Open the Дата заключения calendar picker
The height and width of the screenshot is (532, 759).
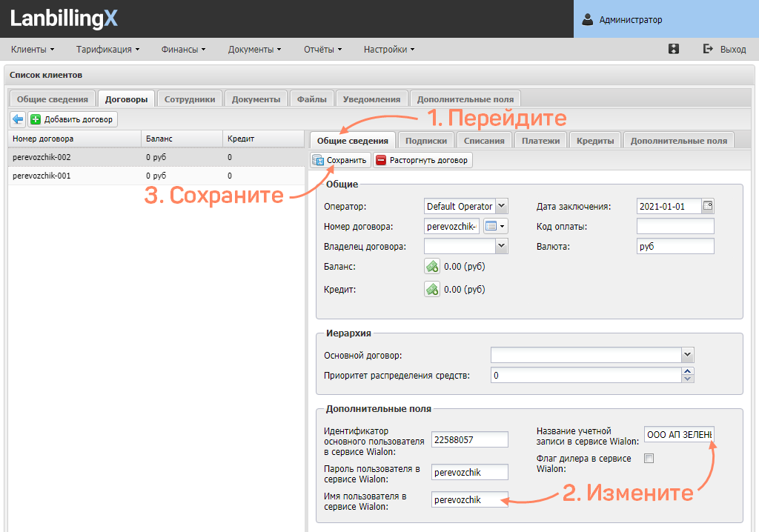708,206
